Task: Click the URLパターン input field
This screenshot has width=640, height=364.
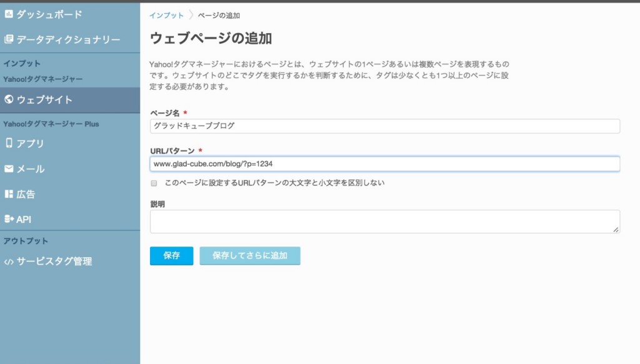Action: (x=385, y=164)
